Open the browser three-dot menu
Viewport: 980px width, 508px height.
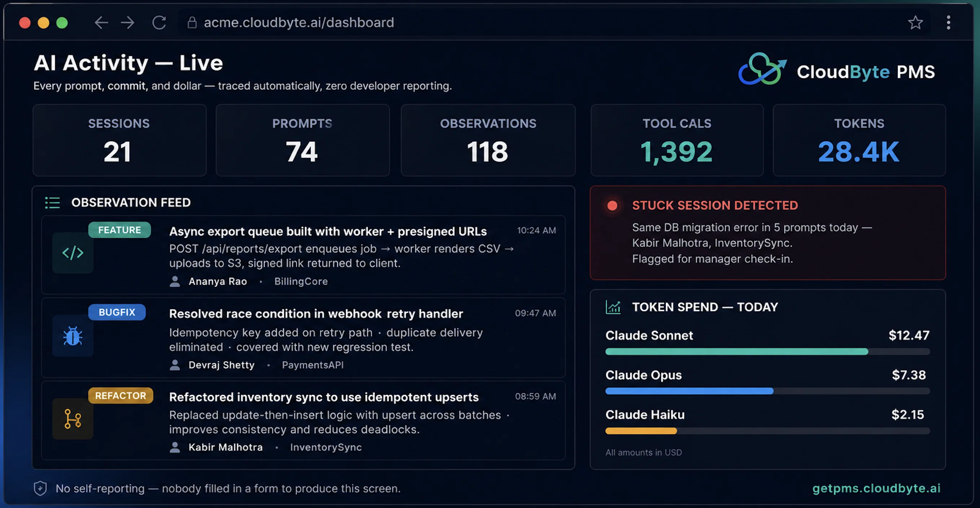click(x=948, y=22)
